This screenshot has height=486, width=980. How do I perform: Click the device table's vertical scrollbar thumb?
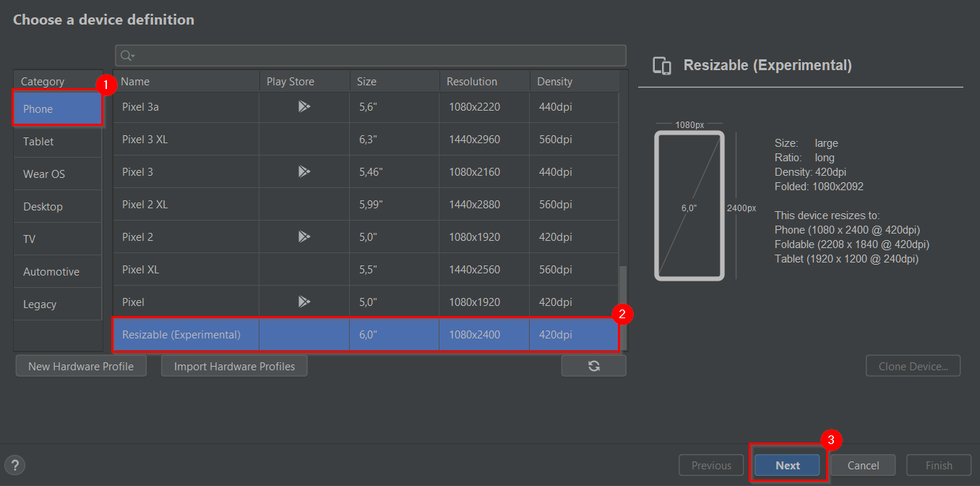(622, 307)
